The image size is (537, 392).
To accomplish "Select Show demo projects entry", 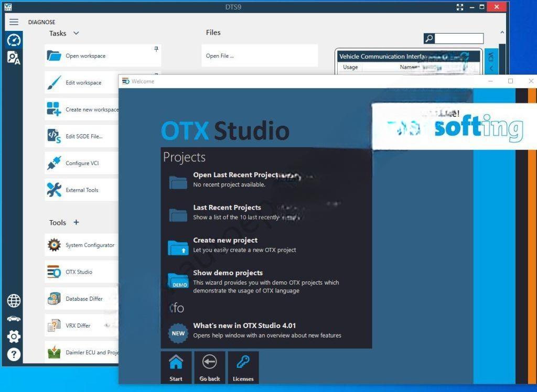I will (228, 273).
